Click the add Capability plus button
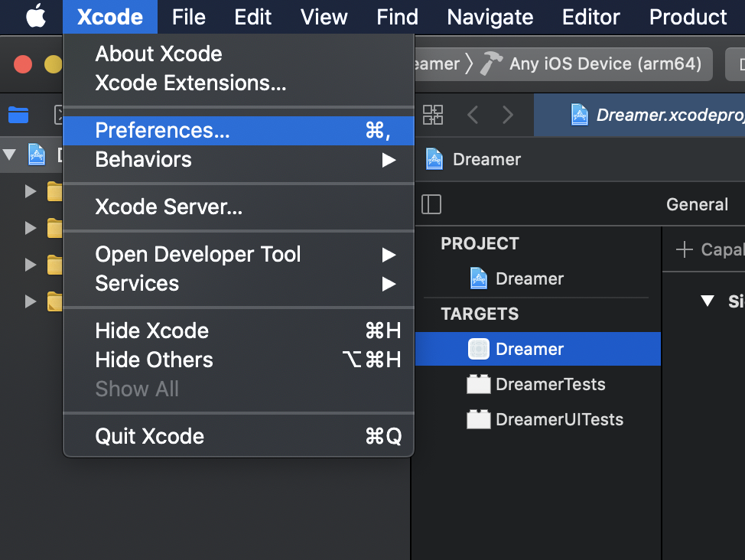Screen dimensions: 745x560 tap(684, 249)
